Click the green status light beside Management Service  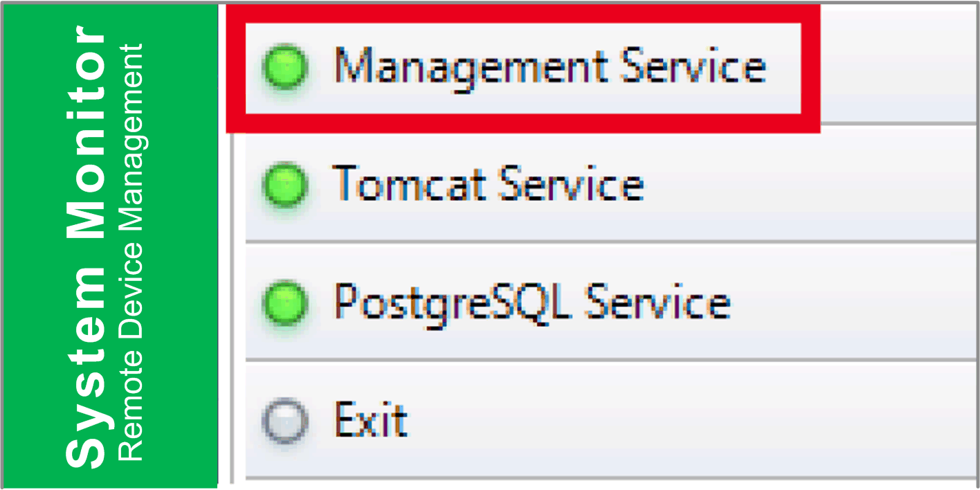coord(284,68)
